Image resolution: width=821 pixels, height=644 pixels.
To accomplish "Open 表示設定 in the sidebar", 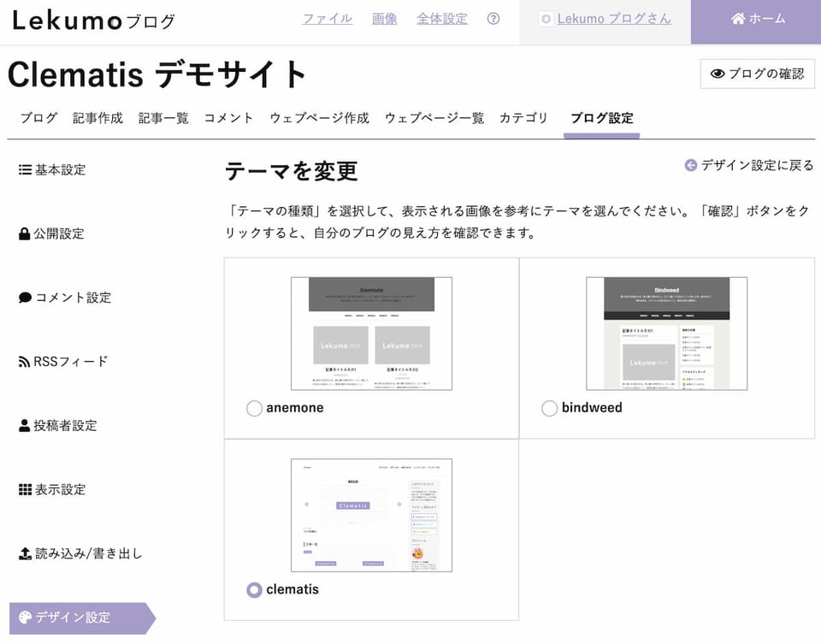I will click(x=52, y=489).
